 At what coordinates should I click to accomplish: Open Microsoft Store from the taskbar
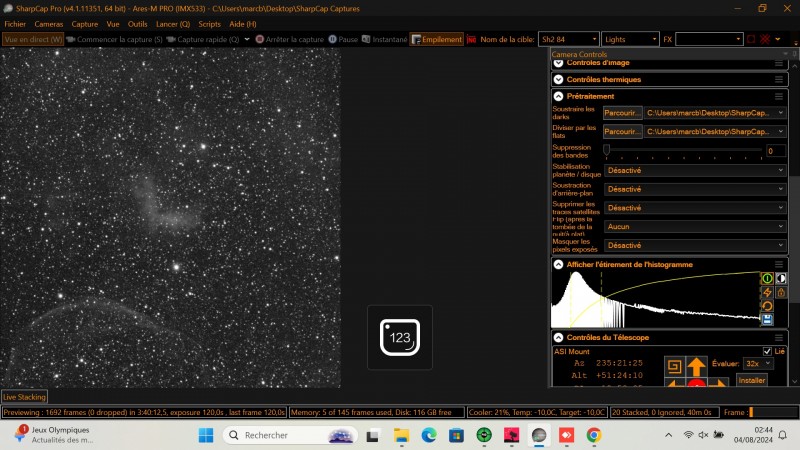[457, 435]
